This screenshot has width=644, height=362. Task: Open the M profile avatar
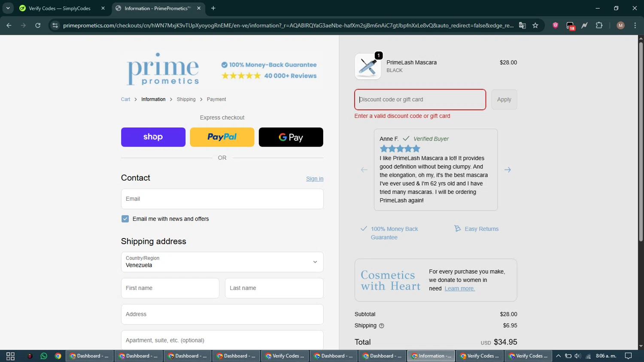[620, 25]
